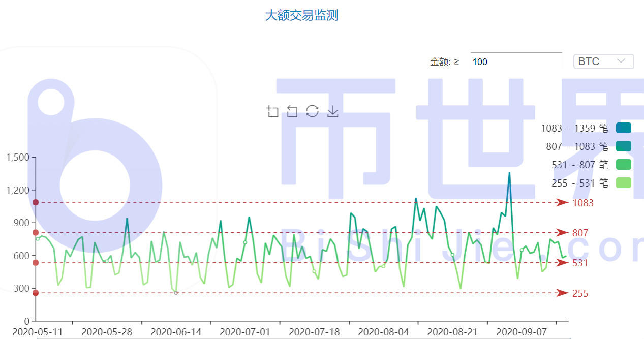Click the zoom reset (undo zoom) icon
Image resolution: width=644 pixels, height=339 pixels.
click(x=292, y=111)
